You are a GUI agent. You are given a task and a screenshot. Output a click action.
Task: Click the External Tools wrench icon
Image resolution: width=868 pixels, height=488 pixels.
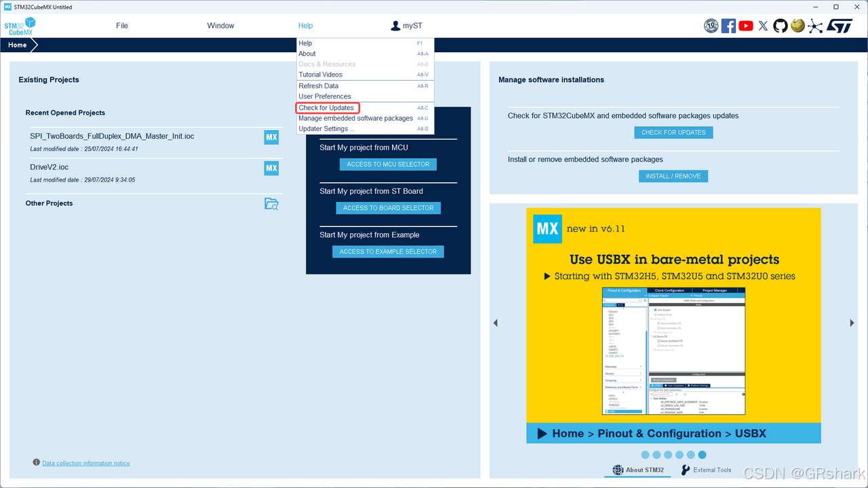point(686,470)
